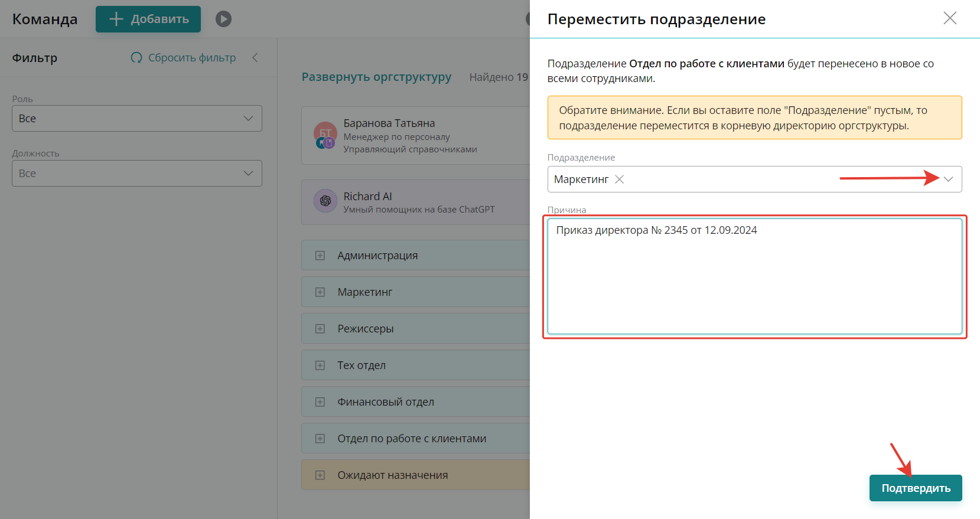The width and height of the screenshot is (980, 519).
Task: Expand the Режиссеры department
Action: [320, 329]
